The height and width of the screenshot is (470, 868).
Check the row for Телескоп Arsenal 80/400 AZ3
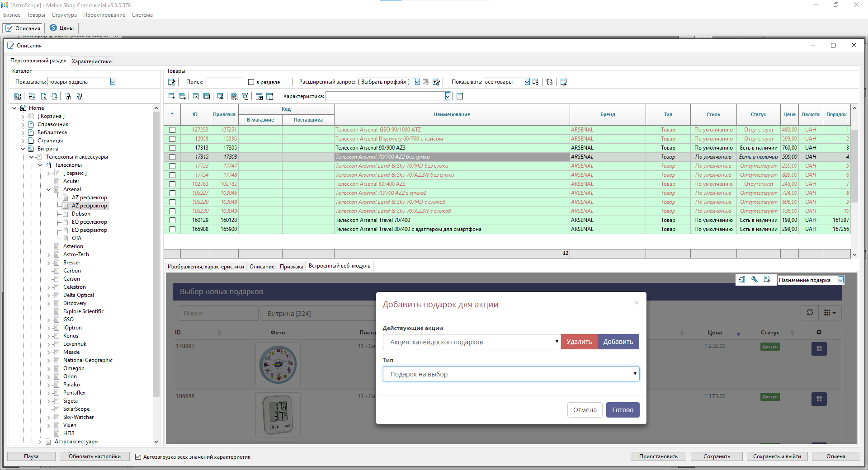point(172,184)
